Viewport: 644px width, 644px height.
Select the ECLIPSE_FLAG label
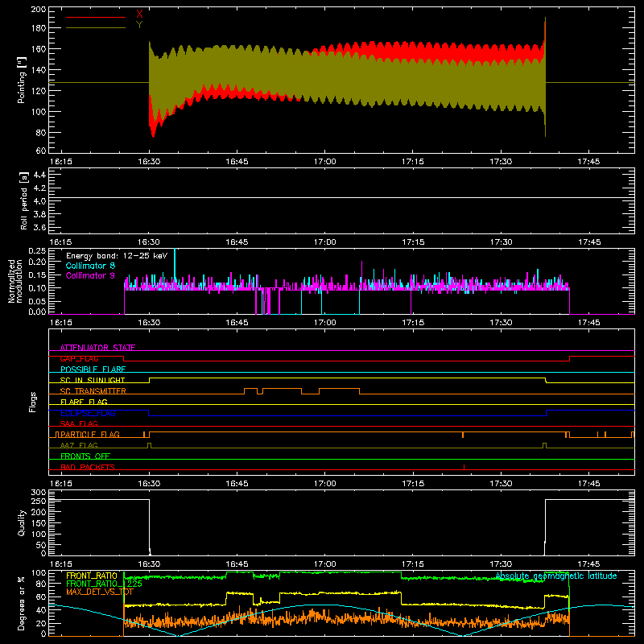click(x=88, y=413)
